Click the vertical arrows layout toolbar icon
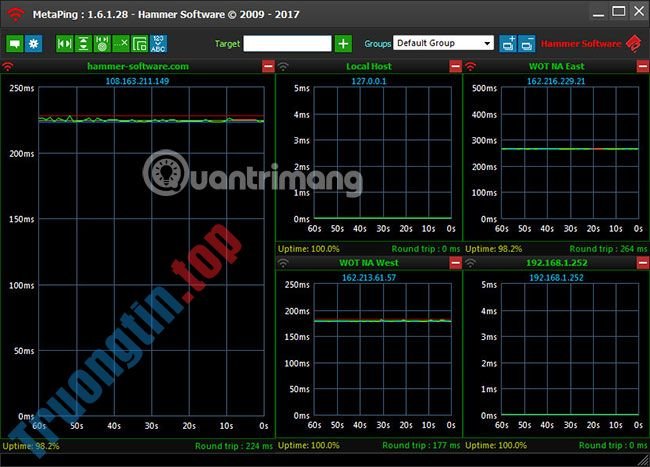The width and height of the screenshot is (650, 467). coord(83,44)
